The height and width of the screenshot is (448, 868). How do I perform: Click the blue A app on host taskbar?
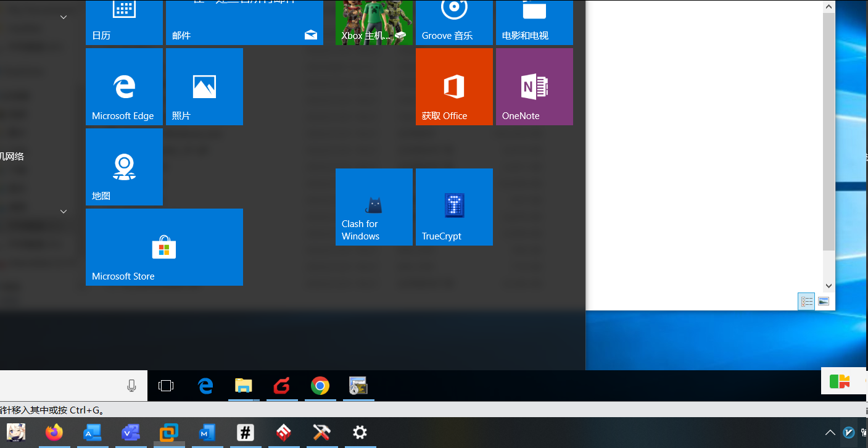click(x=93, y=433)
